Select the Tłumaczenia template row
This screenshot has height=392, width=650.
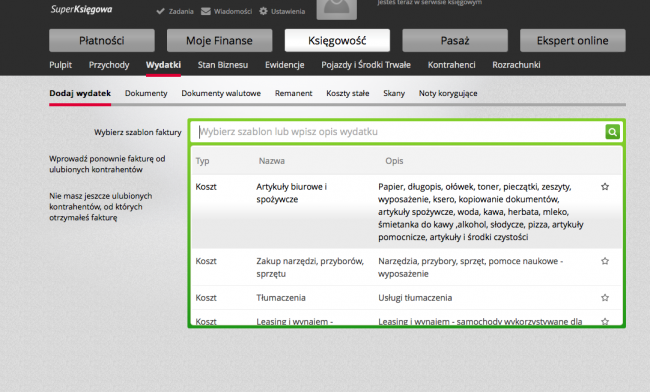tap(407, 298)
